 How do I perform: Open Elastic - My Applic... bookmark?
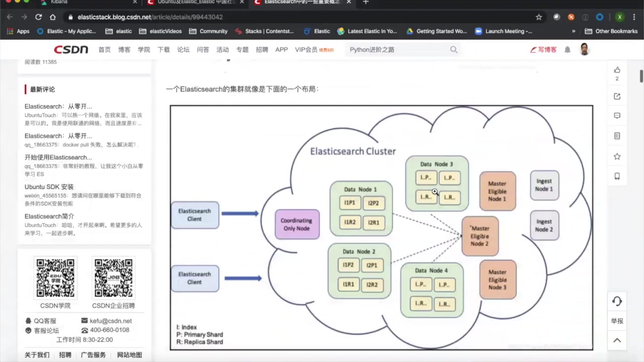tap(66, 31)
